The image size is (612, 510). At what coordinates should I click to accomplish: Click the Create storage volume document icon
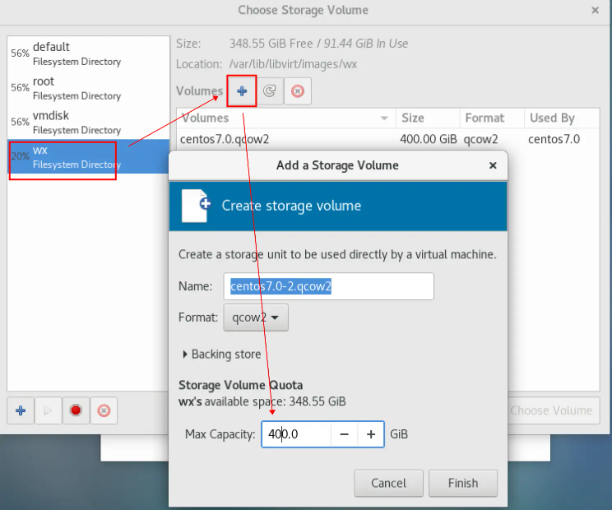[196, 206]
